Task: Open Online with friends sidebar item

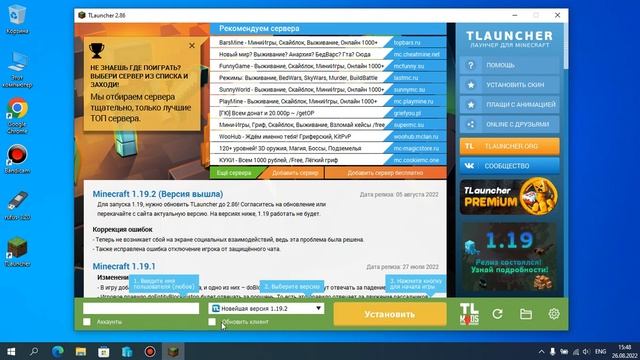Action: click(x=509, y=124)
